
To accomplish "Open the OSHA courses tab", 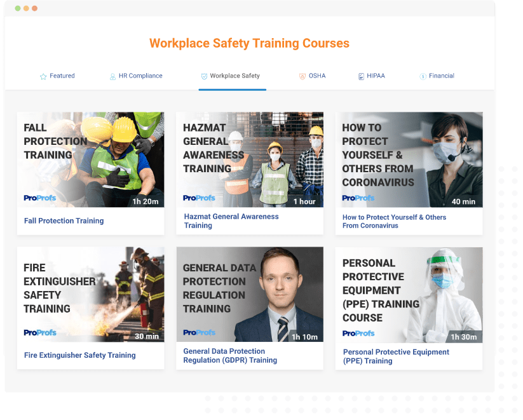I will point(316,76).
